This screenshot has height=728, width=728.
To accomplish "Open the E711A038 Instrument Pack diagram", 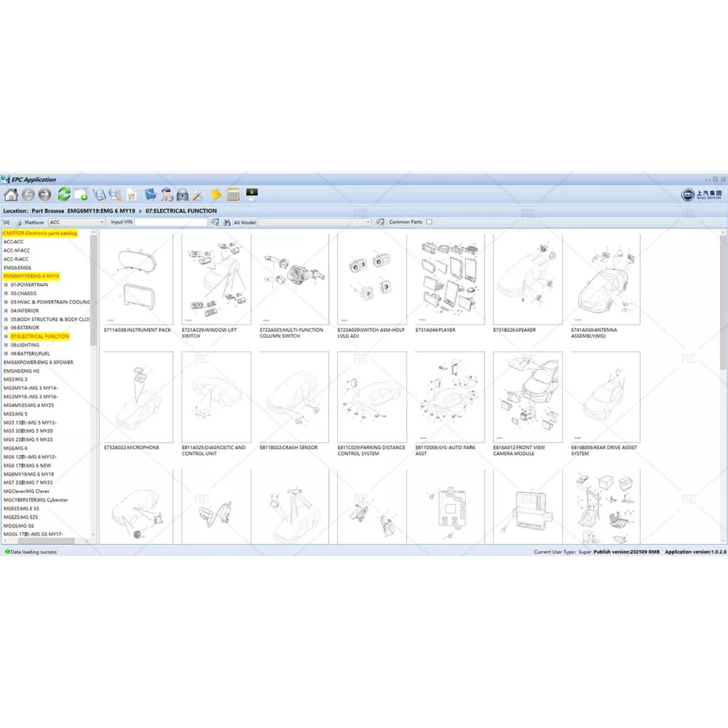I will click(x=138, y=280).
